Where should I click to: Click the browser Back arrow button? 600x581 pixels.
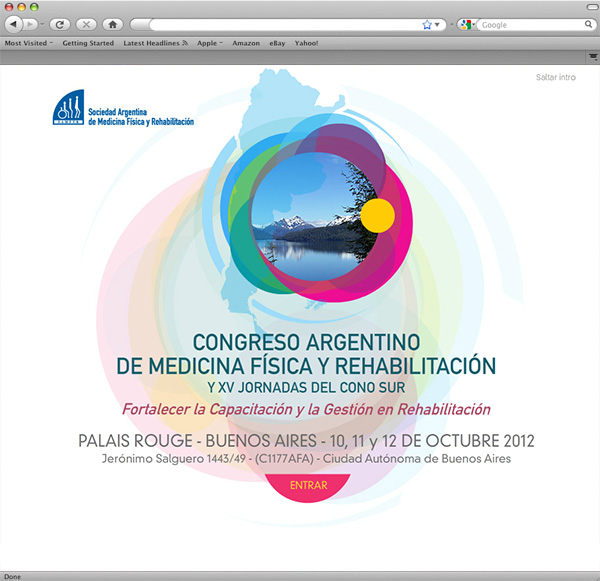[x=13, y=23]
